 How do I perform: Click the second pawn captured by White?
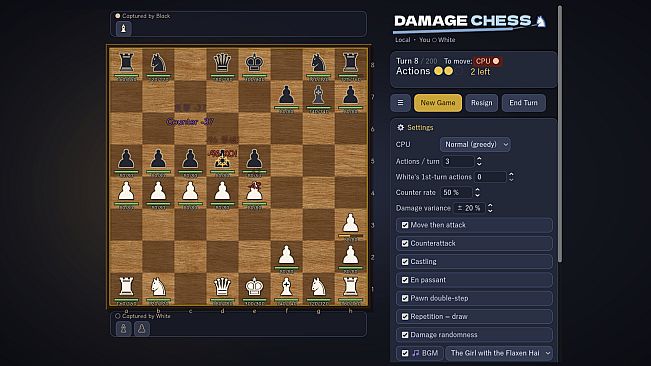coord(142,329)
